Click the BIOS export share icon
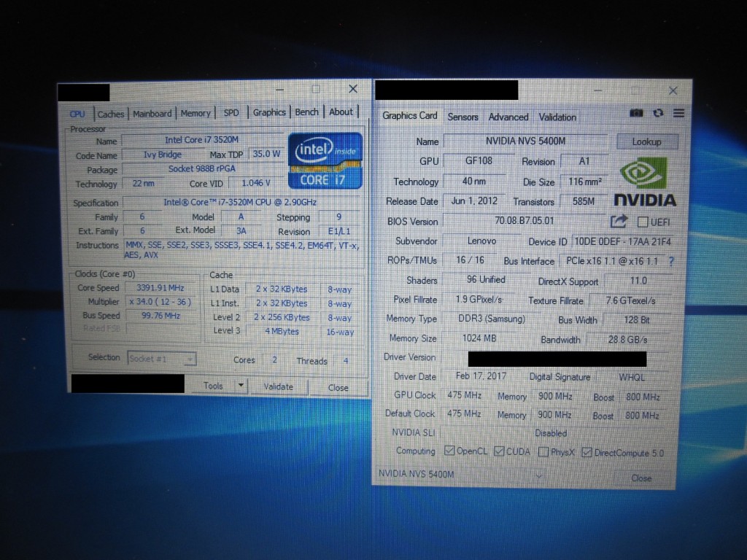747x560 pixels. (619, 222)
